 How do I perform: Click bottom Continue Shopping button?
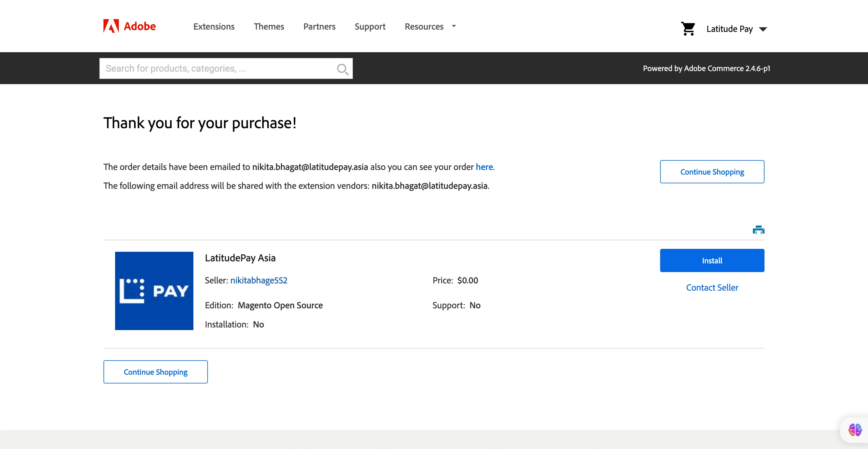tap(155, 372)
